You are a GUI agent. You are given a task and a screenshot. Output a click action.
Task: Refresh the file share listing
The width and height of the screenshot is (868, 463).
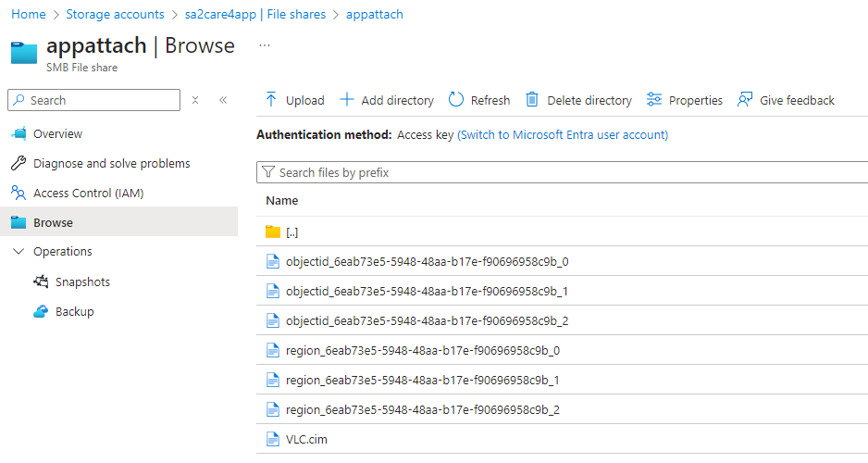(456, 100)
